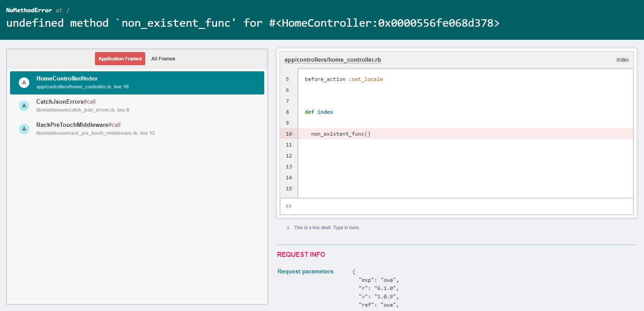
Task: Click the undefined method error message
Action: tap(253, 23)
